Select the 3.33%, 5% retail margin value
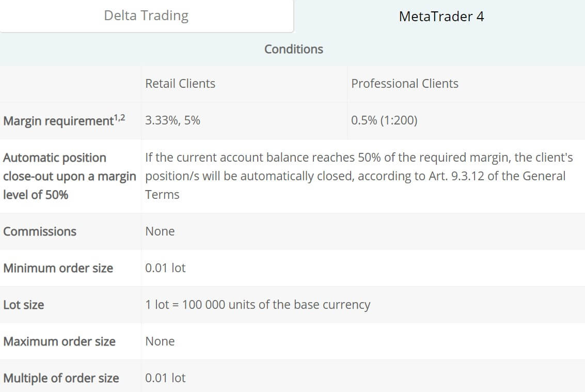Image resolution: width=585 pixels, height=392 pixels. [173, 120]
